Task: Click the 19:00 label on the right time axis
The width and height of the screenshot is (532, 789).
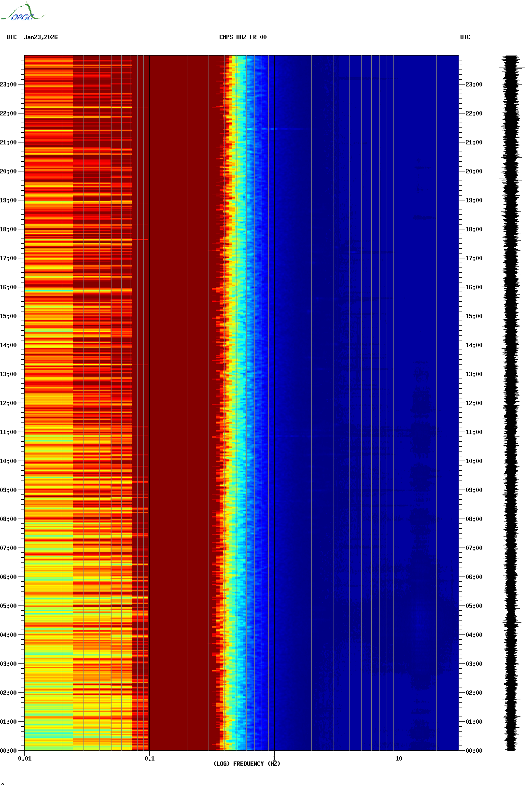Action: pyautogui.click(x=474, y=200)
